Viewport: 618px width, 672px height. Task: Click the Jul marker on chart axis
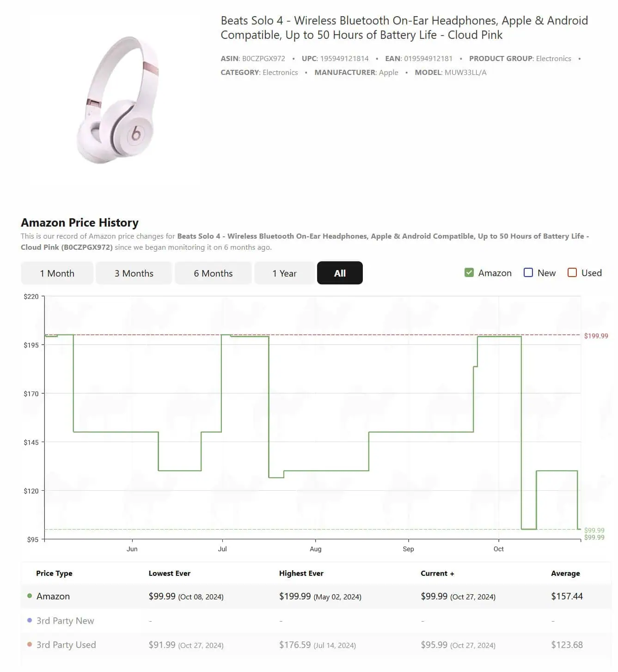pos(222,549)
